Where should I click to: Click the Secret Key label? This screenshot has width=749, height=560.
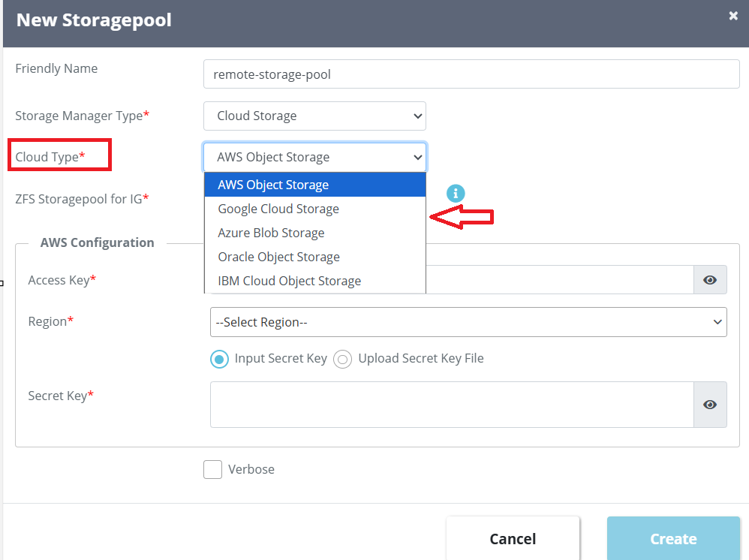click(61, 396)
